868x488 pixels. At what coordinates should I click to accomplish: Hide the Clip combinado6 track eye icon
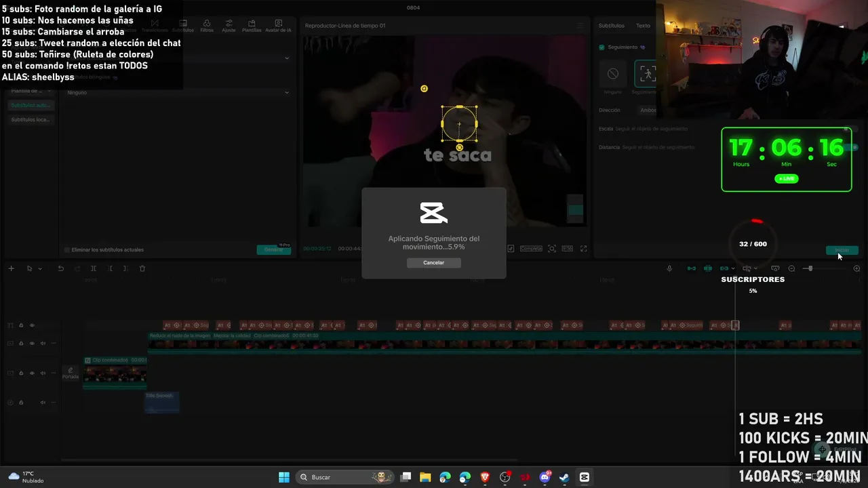pyautogui.click(x=32, y=373)
